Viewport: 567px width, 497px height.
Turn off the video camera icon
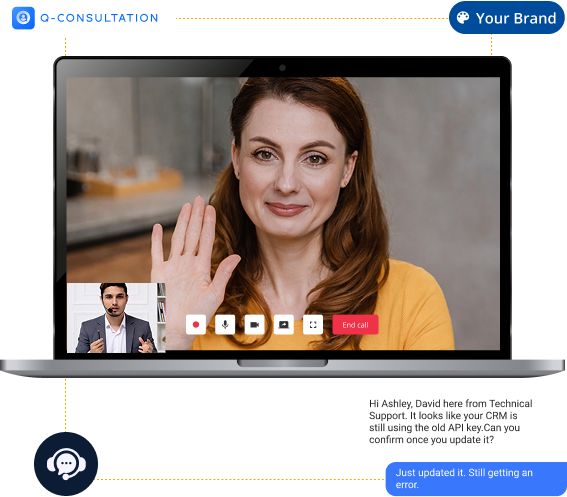pos(254,324)
